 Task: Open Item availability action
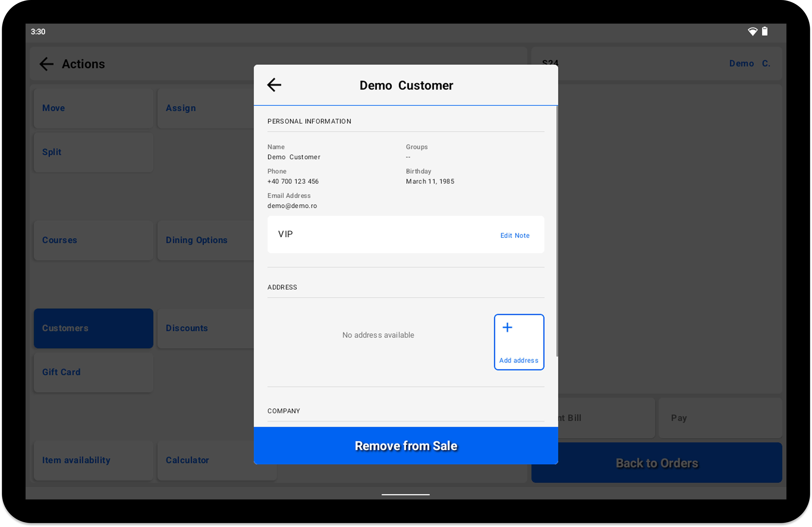click(94, 460)
